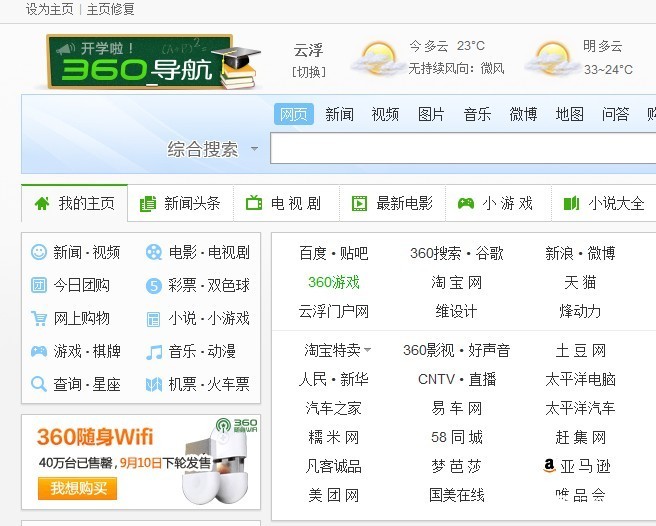Viewport: 656px width, 526px height.
Task: Open the 汽车之家 link
Action: 333,408
